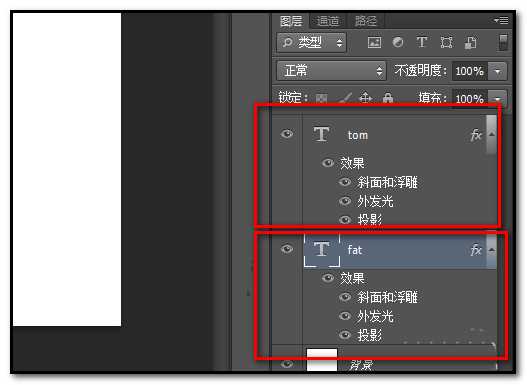Lock all layer attributes
Image resolution: width=527 pixels, height=385 pixels.
pos(388,98)
